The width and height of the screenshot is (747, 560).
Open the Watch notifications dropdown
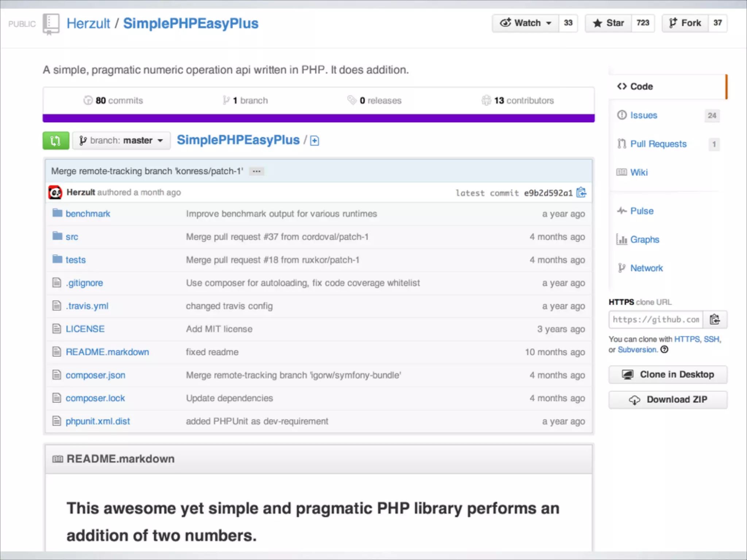point(525,23)
